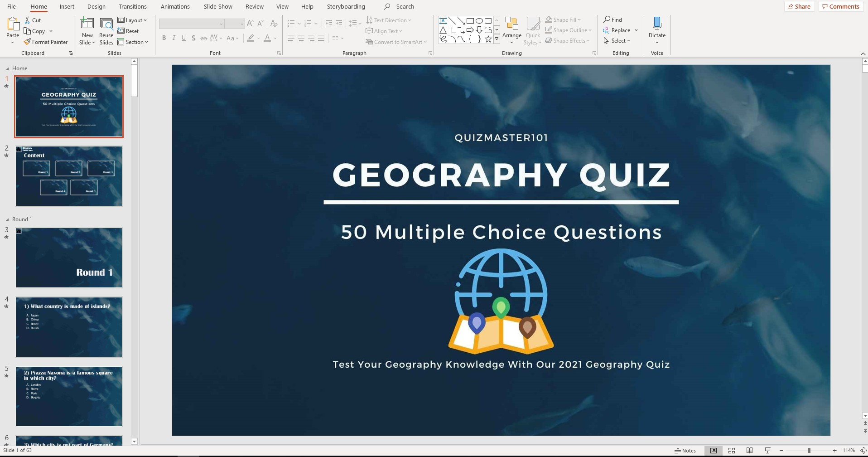This screenshot has height=457, width=868.
Task: Select center text alignment
Action: pos(301,38)
